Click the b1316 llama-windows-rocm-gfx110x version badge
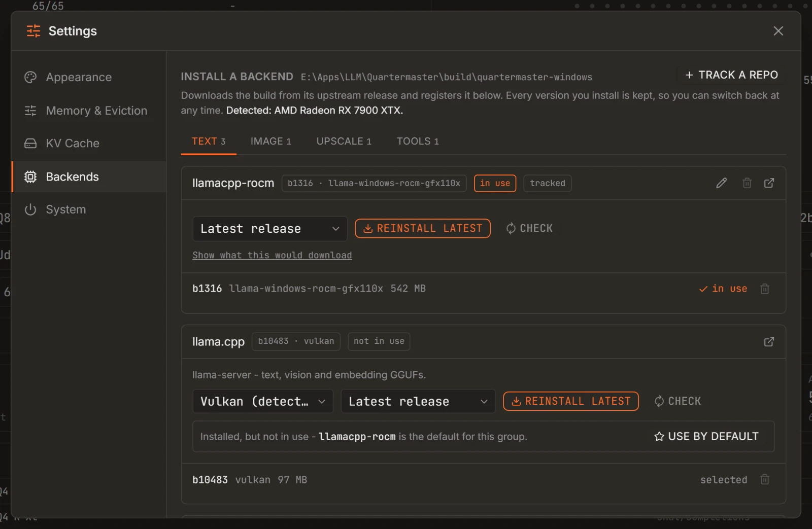The height and width of the screenshot is (529, 812). point(374,183)
